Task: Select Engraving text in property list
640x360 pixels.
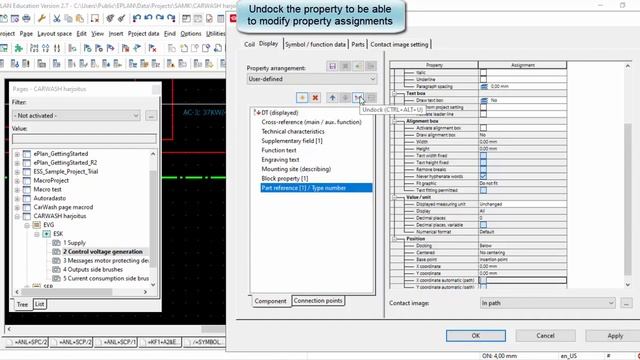Action: pyautogui.click(x=280, y=160)
